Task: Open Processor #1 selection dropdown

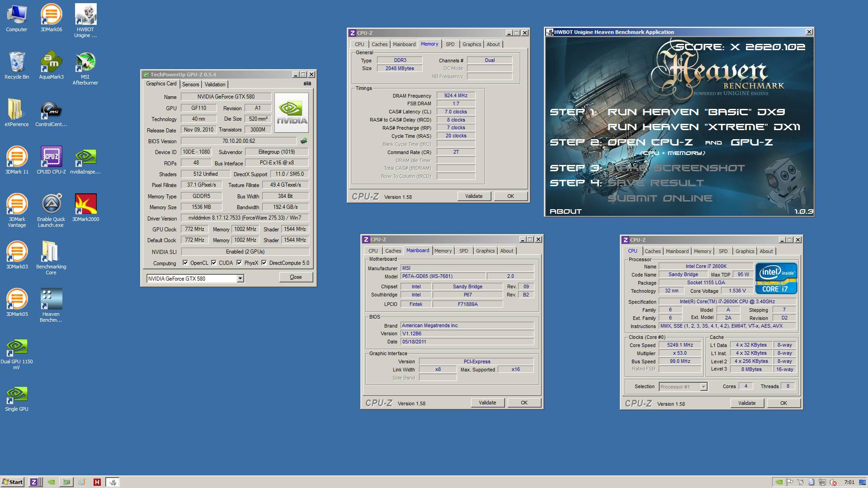Action: [703, 387]
